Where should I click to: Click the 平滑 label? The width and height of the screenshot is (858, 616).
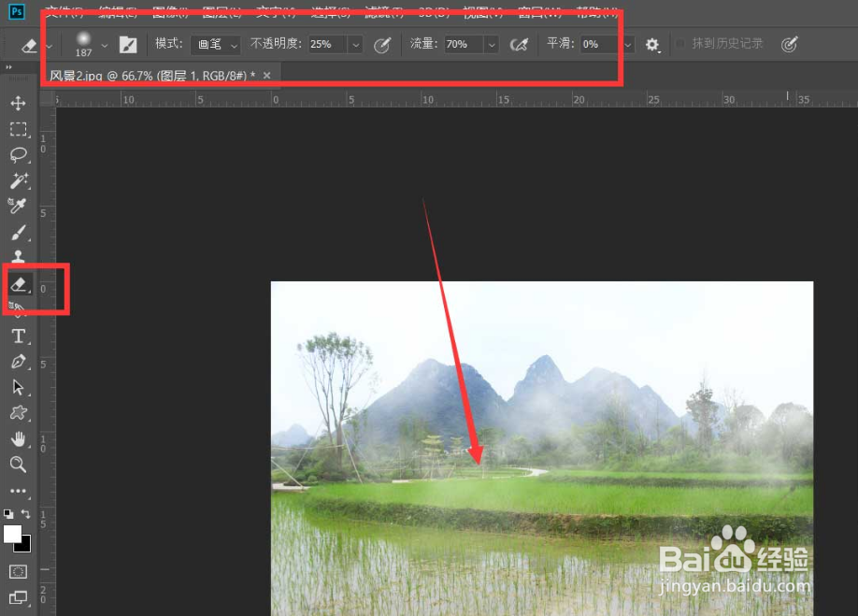tap(561, 44)
